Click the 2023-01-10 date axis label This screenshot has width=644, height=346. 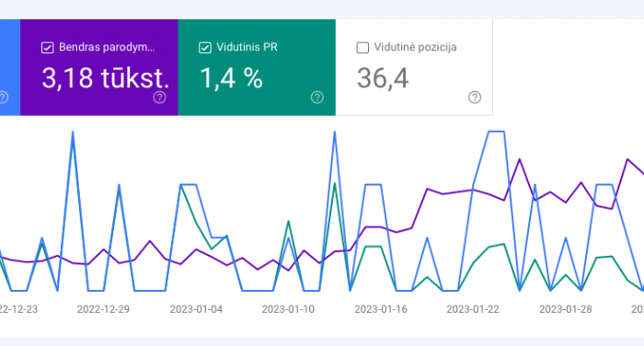288,309
